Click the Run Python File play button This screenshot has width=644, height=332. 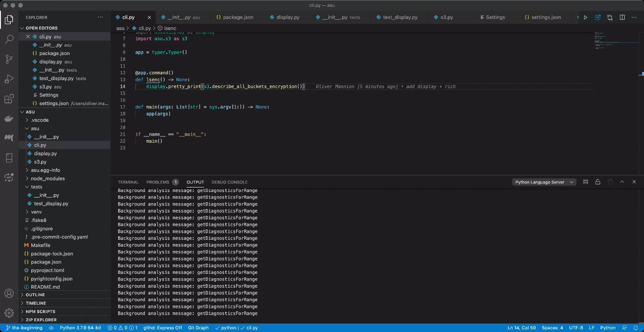586,17
